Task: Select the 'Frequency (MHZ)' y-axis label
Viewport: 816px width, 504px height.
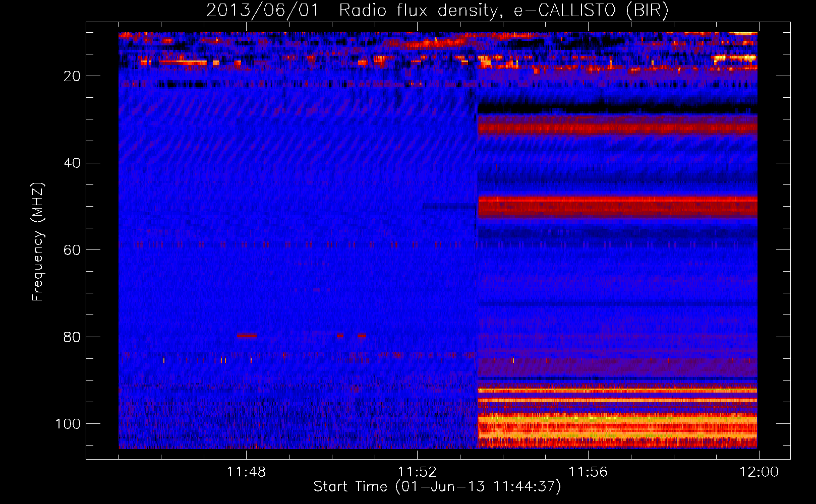Action: 38,241
